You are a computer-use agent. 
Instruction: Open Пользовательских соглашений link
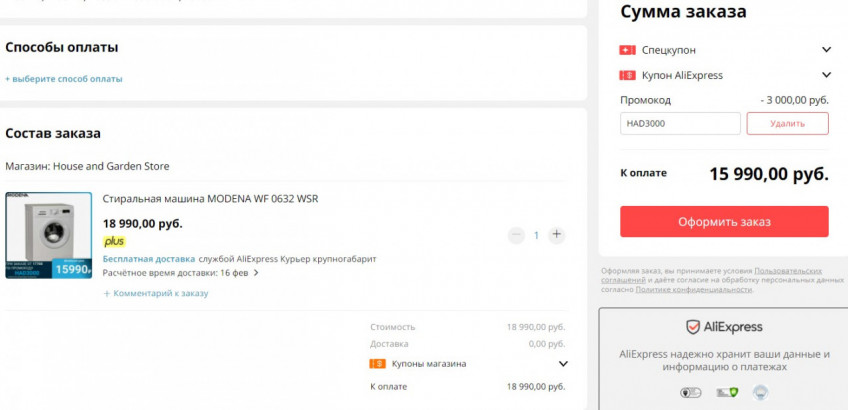coord(712,275)
